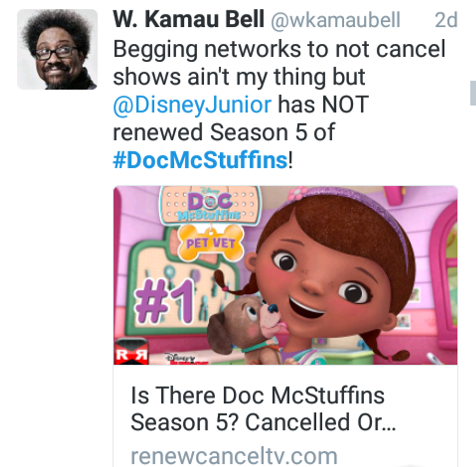476x467 pixels.
Task: Click the Doc McStuffins bandage logo
Action: pos(209,207)
